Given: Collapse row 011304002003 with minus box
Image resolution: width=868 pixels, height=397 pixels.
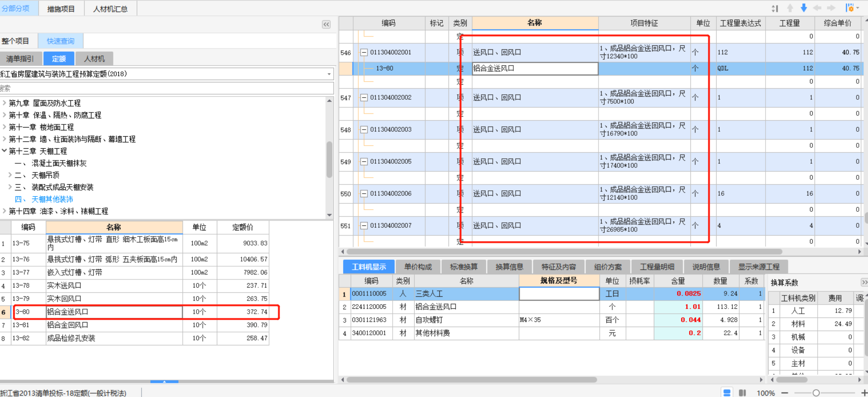Looking at the screenshot, I should click(x=364, y=129).
